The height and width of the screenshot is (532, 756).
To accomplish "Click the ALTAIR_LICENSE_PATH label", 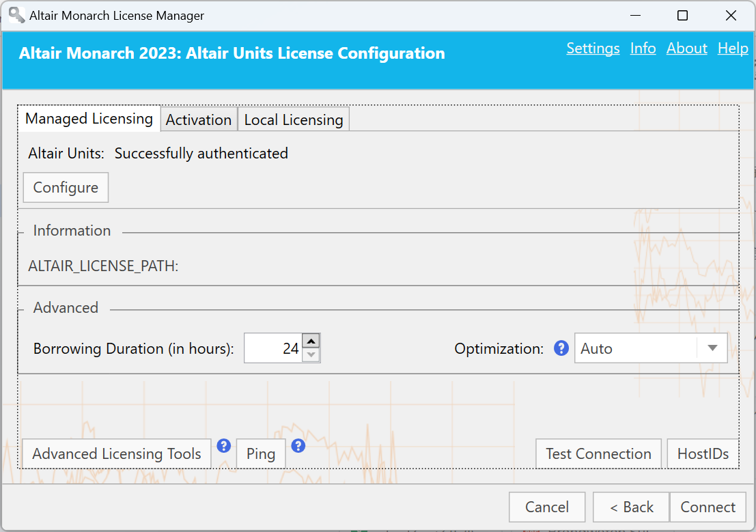I will (103, 266).
